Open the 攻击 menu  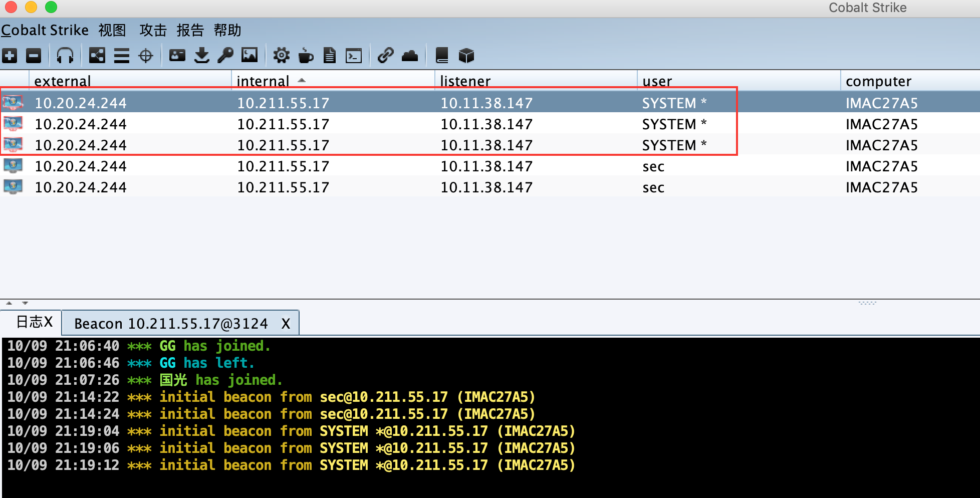(153, 31)
